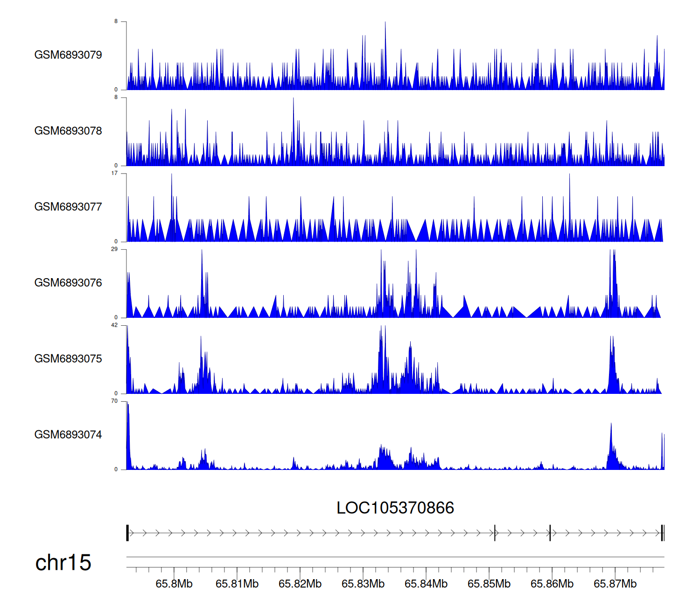Click the y-axis maximum value 70
This screenshot has height=616, width=700.
tap(114, 401)
